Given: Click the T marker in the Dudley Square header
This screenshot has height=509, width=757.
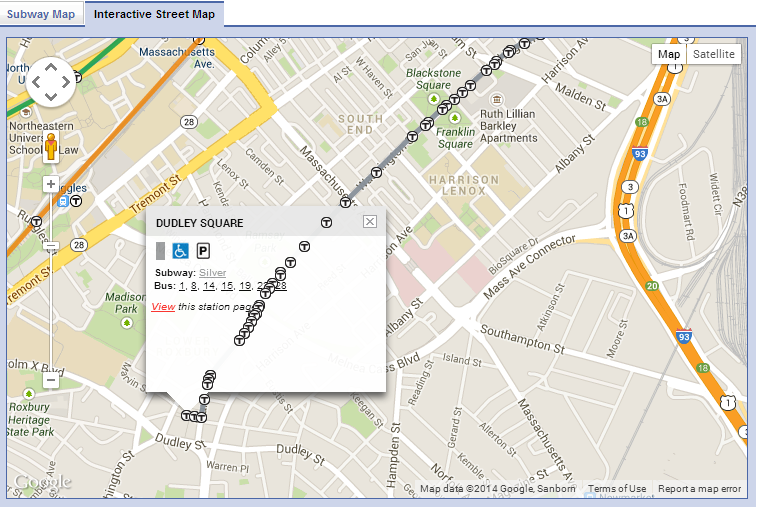Looking at the screenshot, I should pos(326,223).
